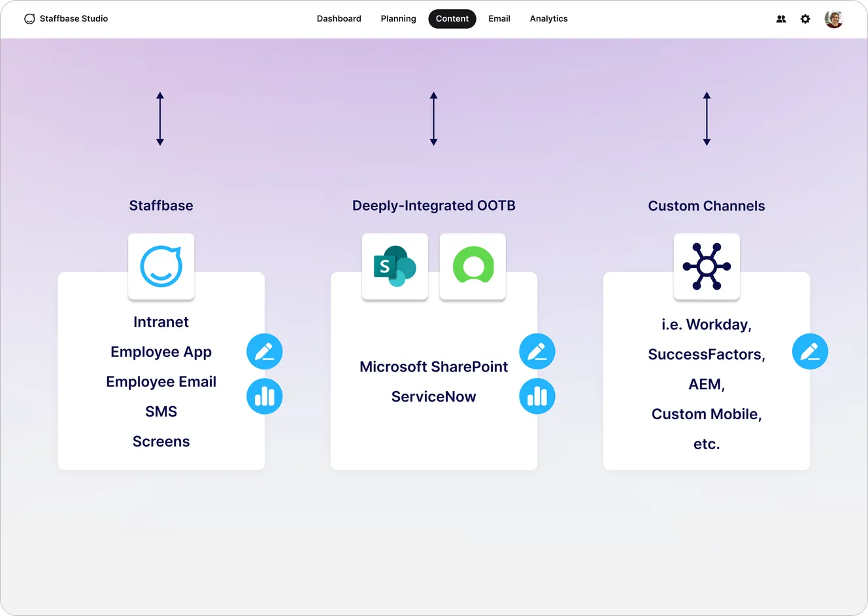The height and width of the screenshot is (616, 868).
Task: Select Employee Email in the list
Action: 161,382
